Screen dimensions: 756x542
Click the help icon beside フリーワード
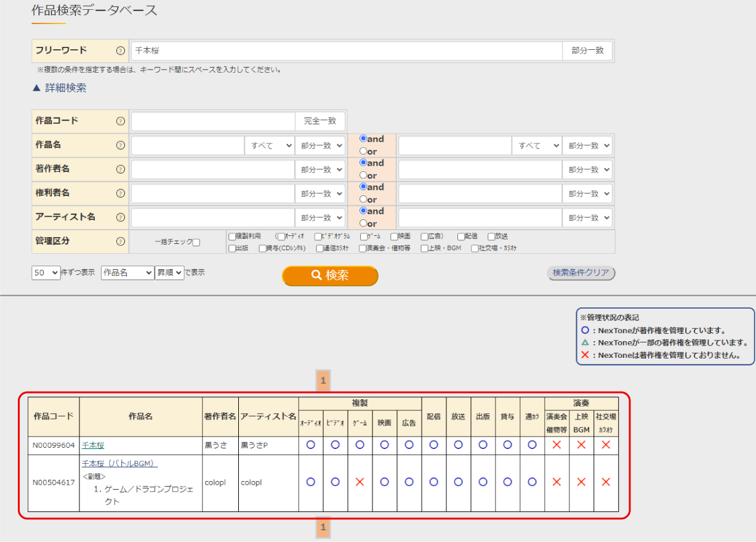121,51
